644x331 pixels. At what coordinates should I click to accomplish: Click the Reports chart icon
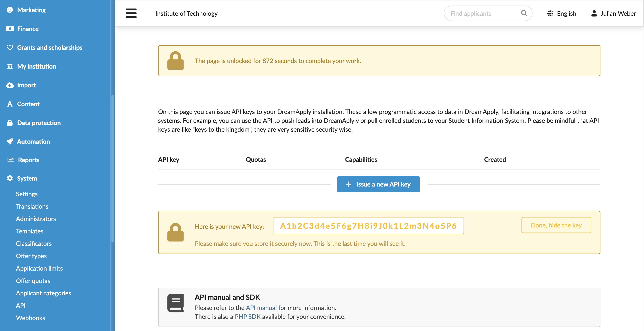pos(10,160)
